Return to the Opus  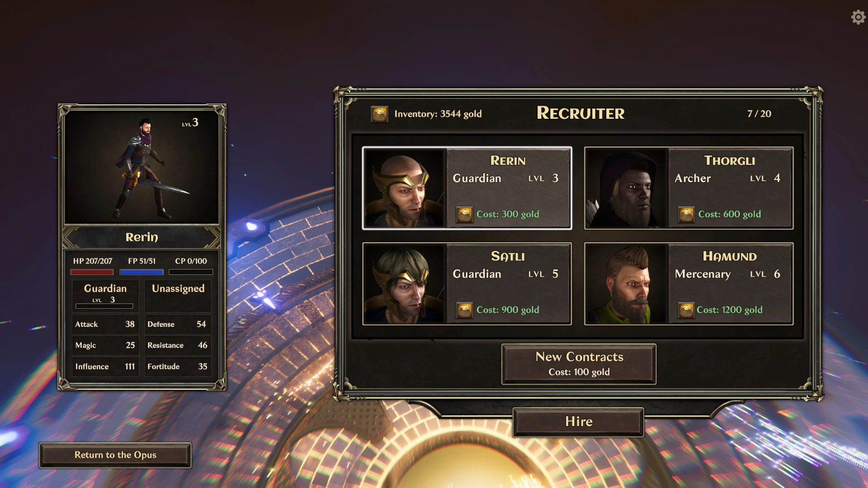[115, 455]
